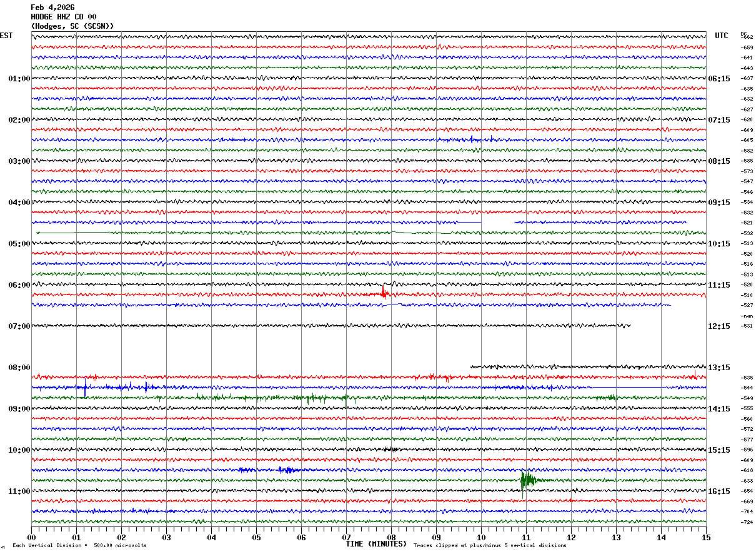Click the UTC column header
756x554 pixels.
(x=722, y=36)
